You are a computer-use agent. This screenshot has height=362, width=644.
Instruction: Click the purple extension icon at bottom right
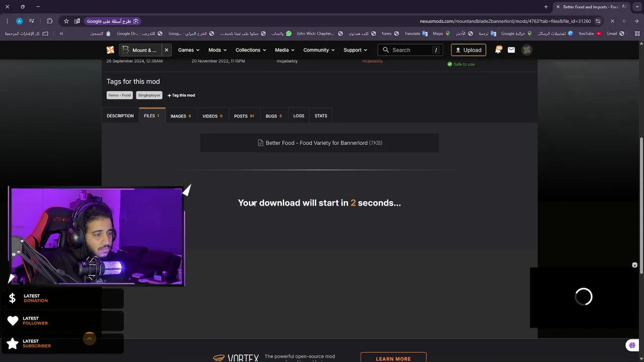(632, 345)
